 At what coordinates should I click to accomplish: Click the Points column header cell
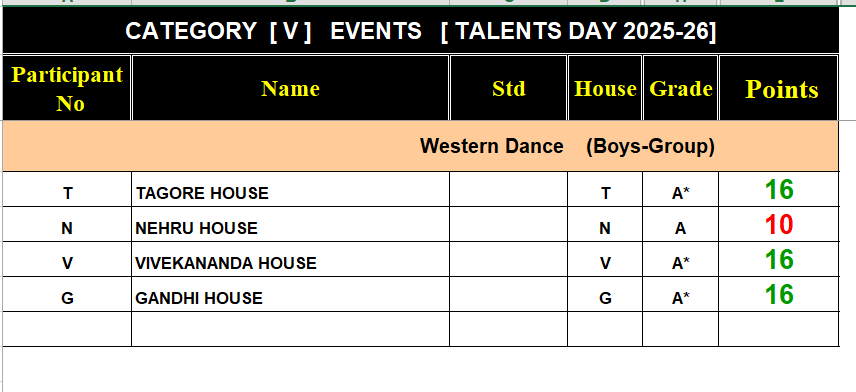778,88
